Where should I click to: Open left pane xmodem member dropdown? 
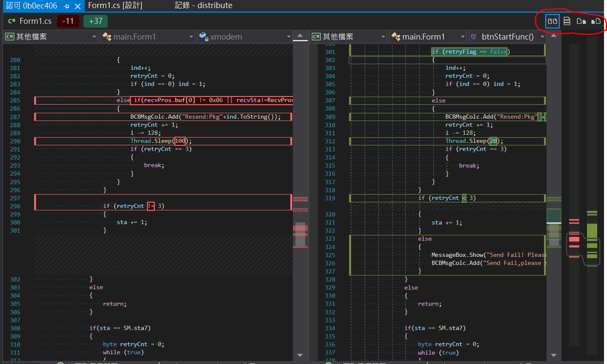click(x=245, y=37)
